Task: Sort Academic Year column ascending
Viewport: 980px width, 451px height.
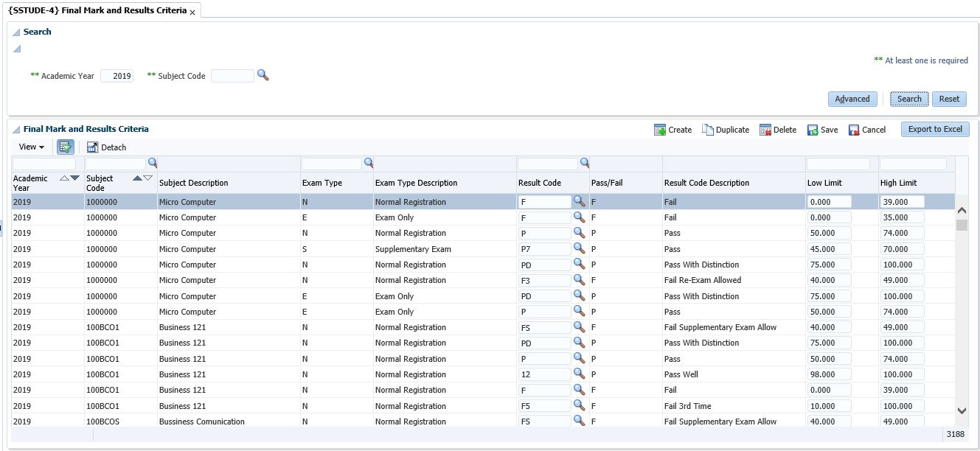Action: click(x=64, y=178)
